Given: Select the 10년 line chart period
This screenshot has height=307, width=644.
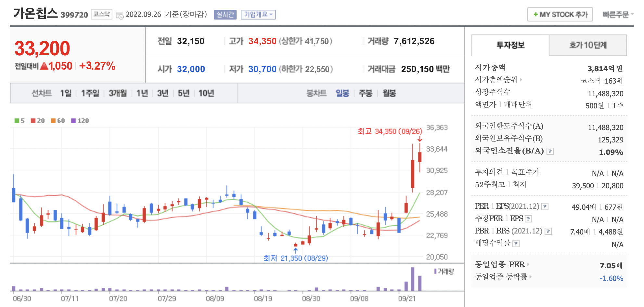Looking at the screenshot, I should click(206, 93).
